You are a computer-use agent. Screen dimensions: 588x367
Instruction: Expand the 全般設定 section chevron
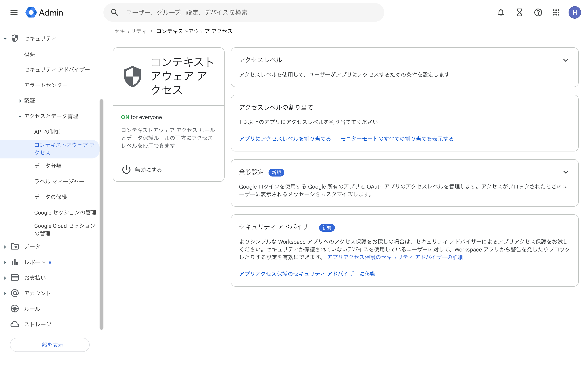tap(566, 172)
